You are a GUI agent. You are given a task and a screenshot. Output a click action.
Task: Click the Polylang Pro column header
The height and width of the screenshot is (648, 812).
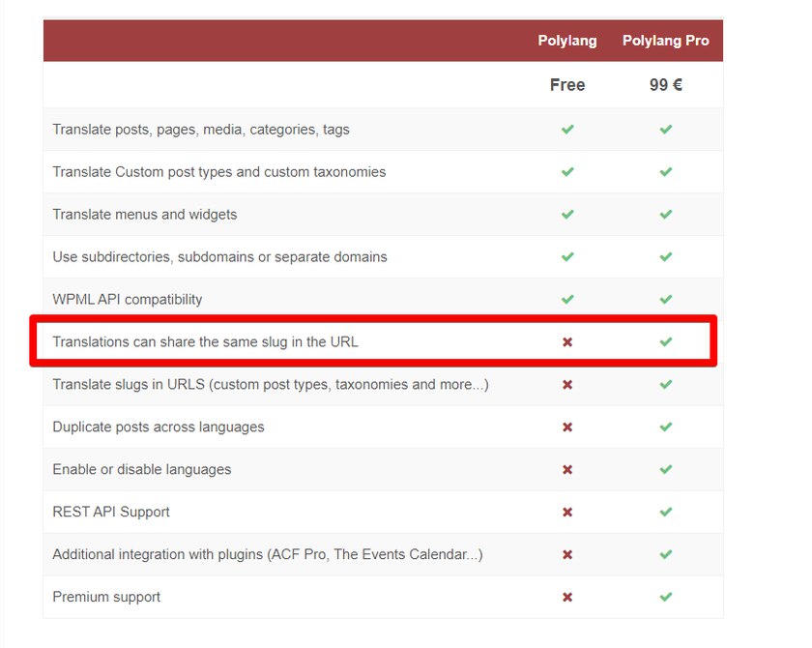(665, 41)
